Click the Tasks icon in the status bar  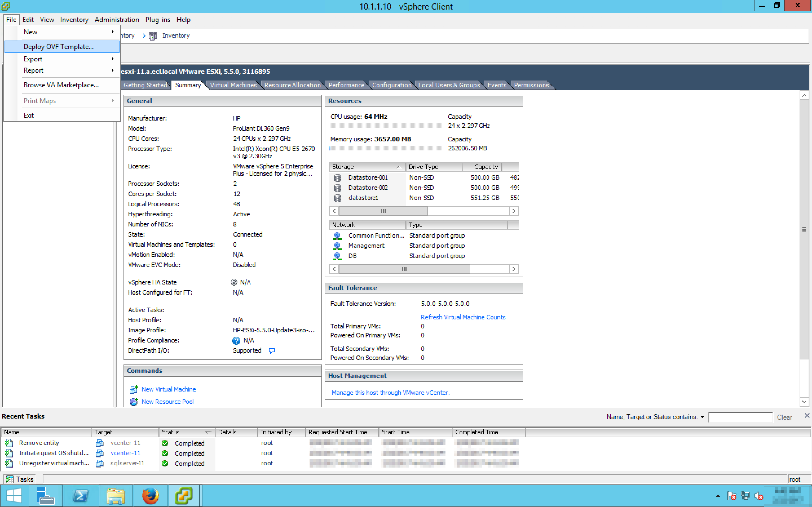click(9, 479)
